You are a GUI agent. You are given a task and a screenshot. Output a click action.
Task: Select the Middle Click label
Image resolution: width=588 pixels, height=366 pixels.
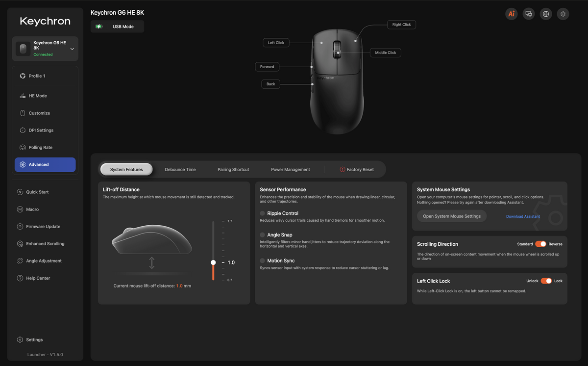point(386,52)
